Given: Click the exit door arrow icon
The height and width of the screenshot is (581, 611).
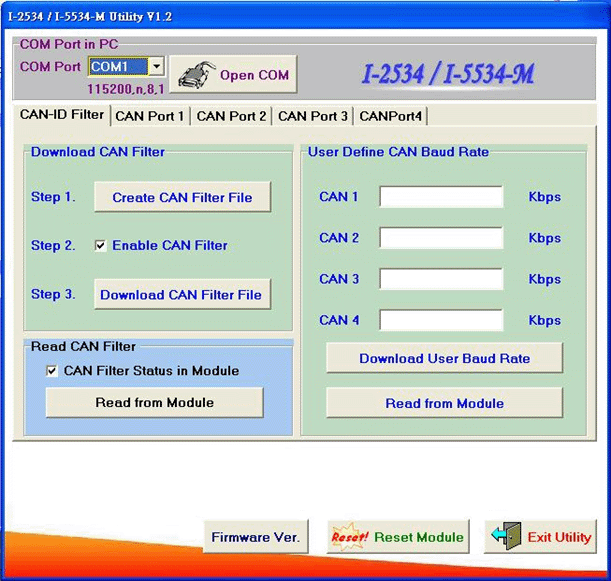Looking at the screenshot, I should point(507,537).
